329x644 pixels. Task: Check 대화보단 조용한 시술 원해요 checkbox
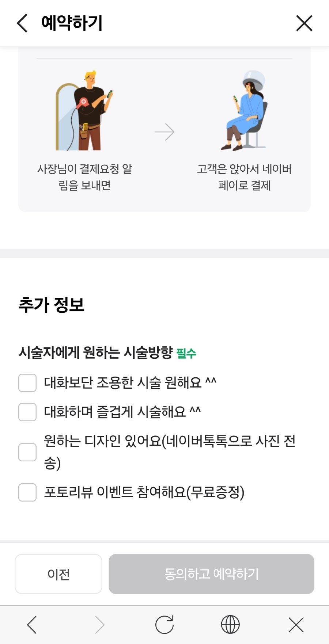[x=27, y=383]
